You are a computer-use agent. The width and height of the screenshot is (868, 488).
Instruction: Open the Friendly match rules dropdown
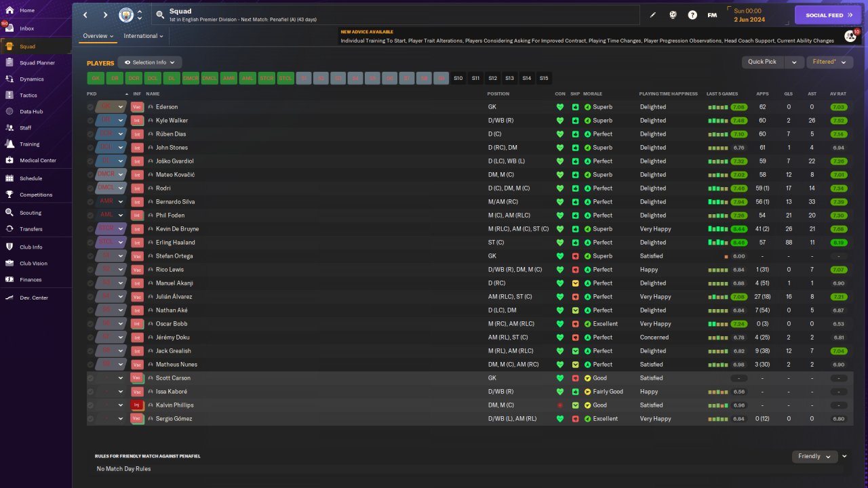(814, 456)
